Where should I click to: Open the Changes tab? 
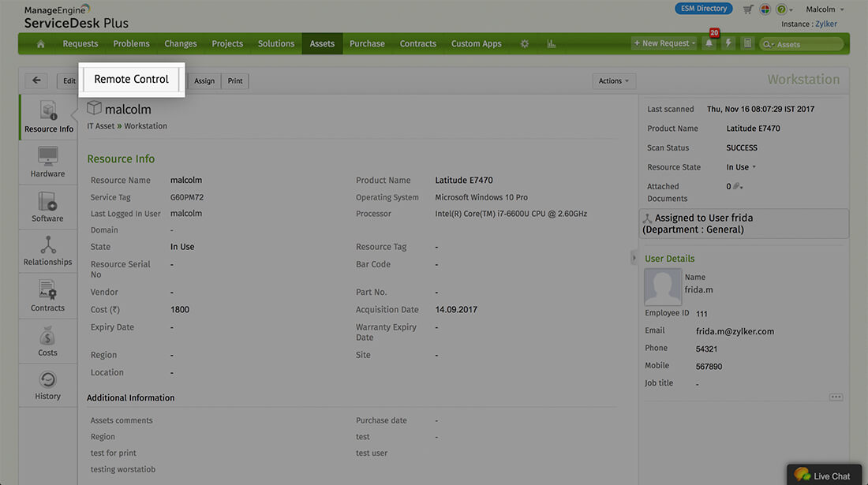[x=181, y=43]
